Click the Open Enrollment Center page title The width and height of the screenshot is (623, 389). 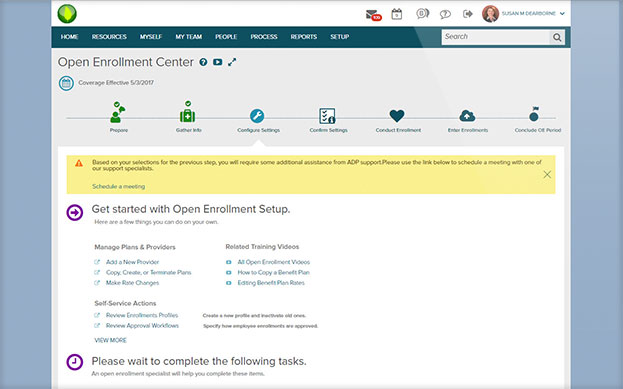tap(126, 62)
